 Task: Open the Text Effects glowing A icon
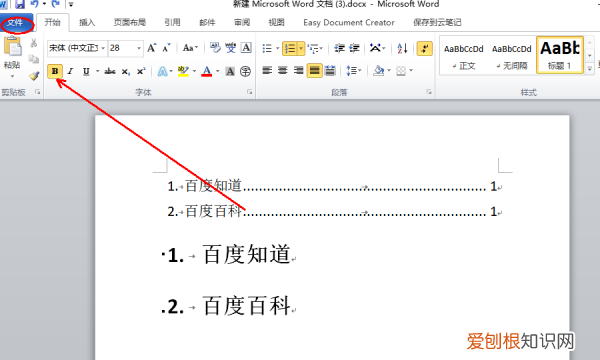coord(162,72)
